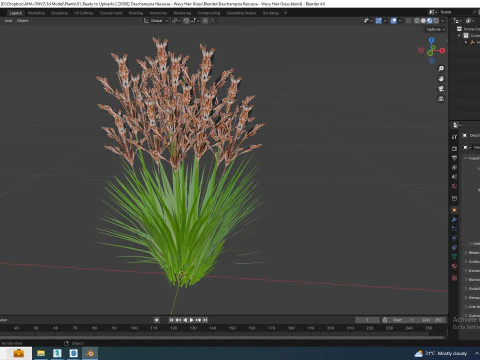480x360 pixels.
Task: Open the Add menu in viewport header
Action: (8, 21)
